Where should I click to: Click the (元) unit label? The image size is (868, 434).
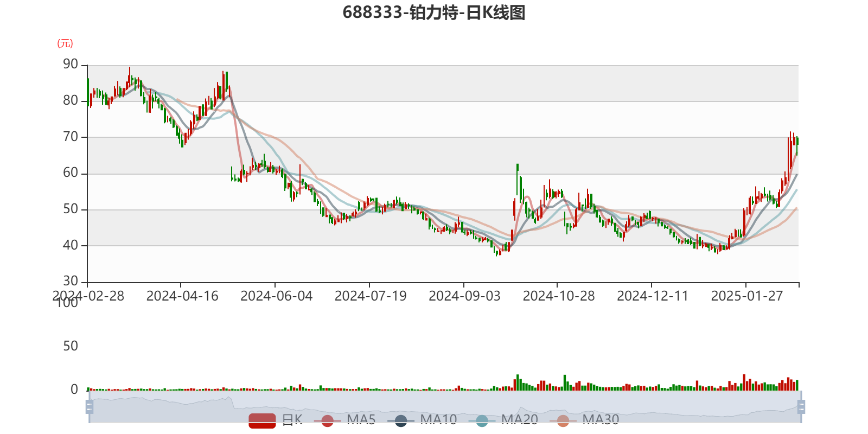pyautogui.click(x=65, y=43)
